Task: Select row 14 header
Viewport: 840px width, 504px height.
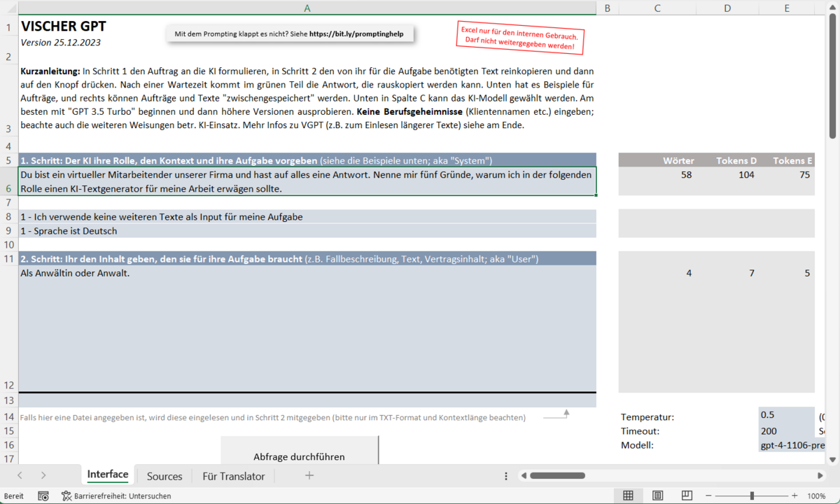Action: (9, 417)
